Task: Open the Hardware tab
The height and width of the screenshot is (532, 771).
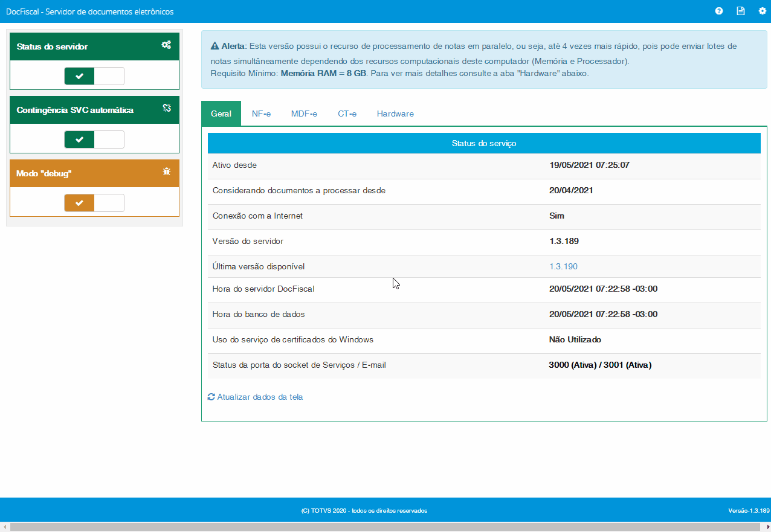Action: 395,114
